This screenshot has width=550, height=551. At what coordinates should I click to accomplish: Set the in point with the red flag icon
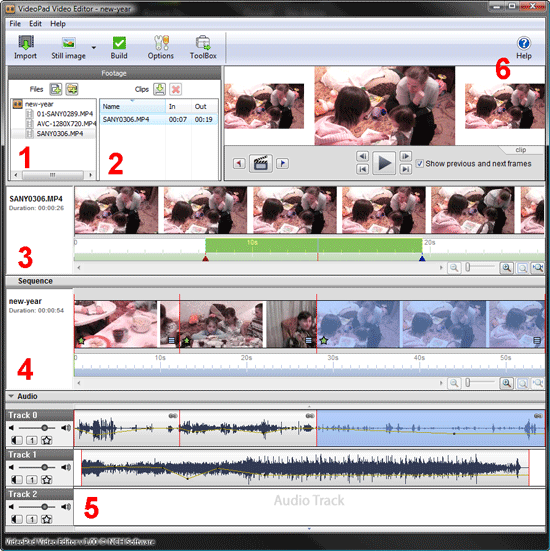[x=239, y=163]
